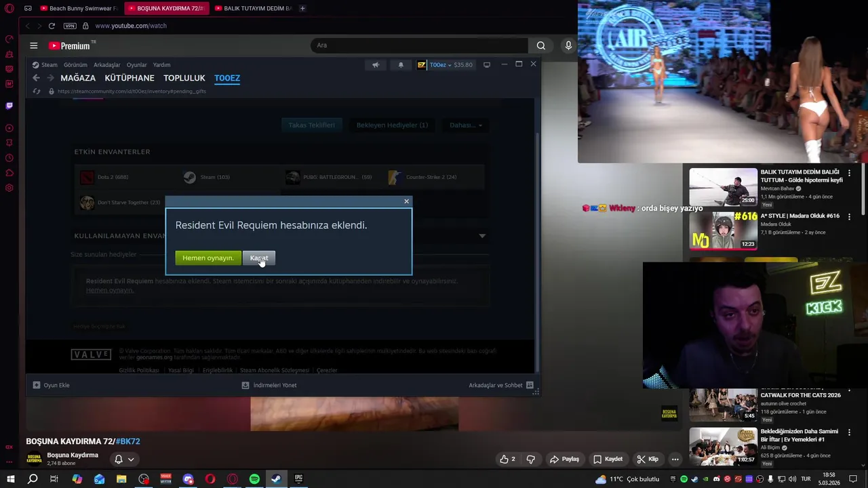Viewport: 868px width, 488px height.
Task: Toggle the VPN badge in address bar
Action: click(x=70, y=26)
